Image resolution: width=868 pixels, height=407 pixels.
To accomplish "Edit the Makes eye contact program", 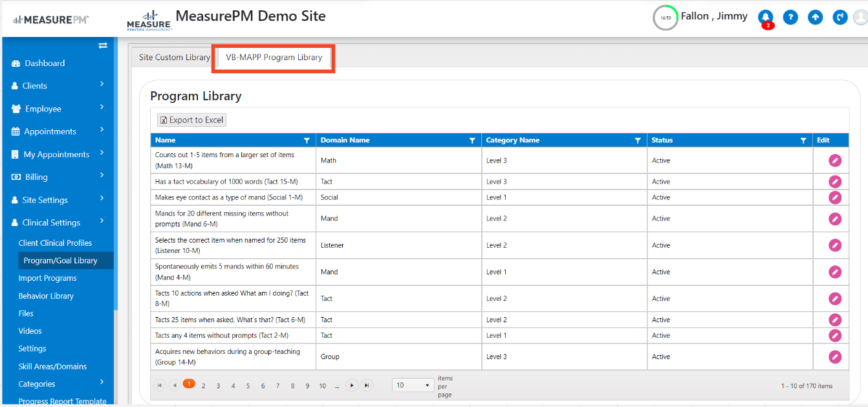I will point(835,197).
